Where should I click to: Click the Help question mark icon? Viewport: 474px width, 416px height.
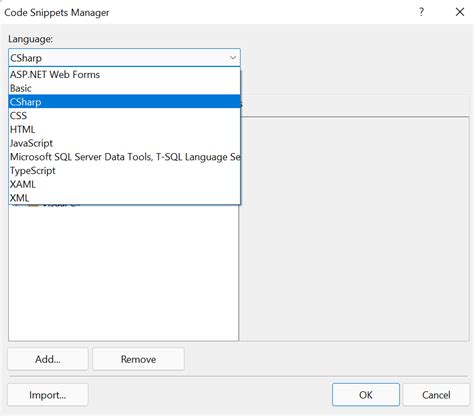point(421,12)
